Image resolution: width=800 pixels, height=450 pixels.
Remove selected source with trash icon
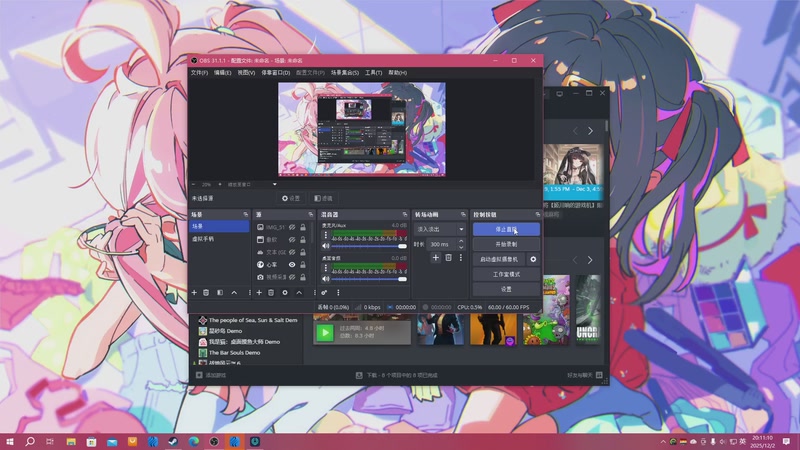(x=271, y=293)
